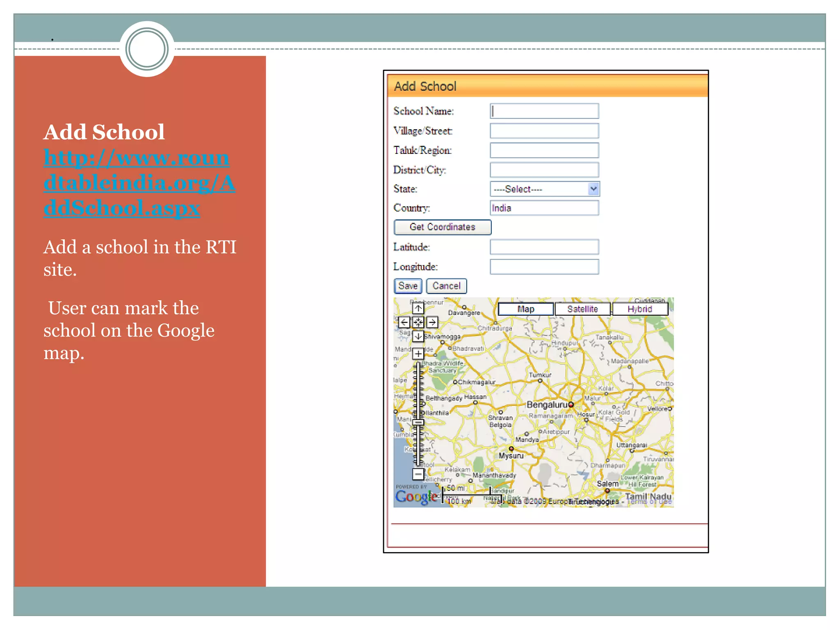This screenshot has height=630, width=840.
Task: Click the Bengaluru marker on the map
Action: (571, 405)
